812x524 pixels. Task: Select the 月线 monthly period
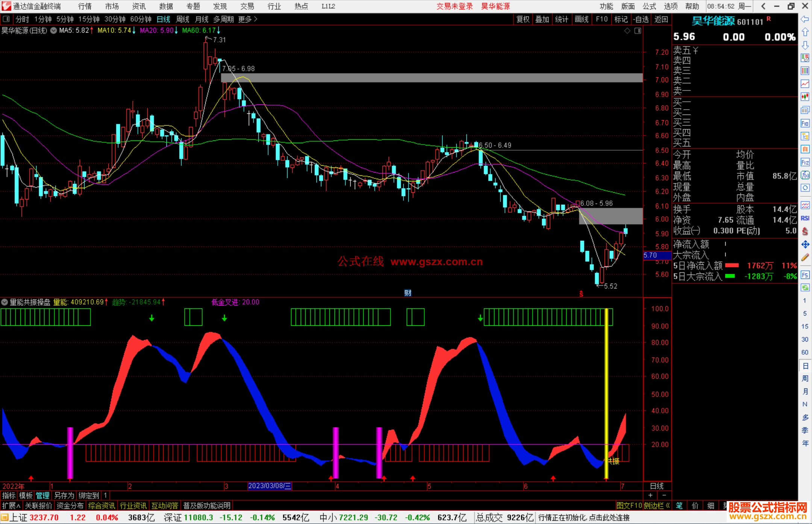pyautogui.click(x=202, y=19)
